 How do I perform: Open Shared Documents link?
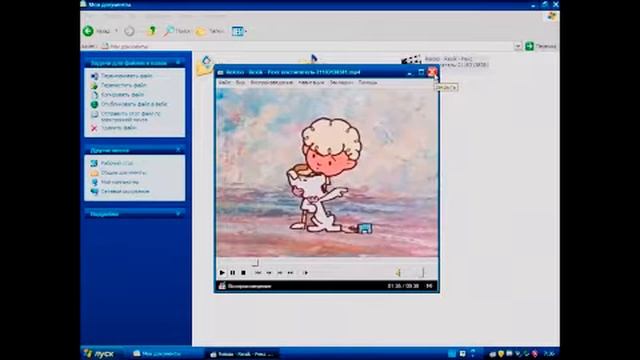[x=123, y=173]
